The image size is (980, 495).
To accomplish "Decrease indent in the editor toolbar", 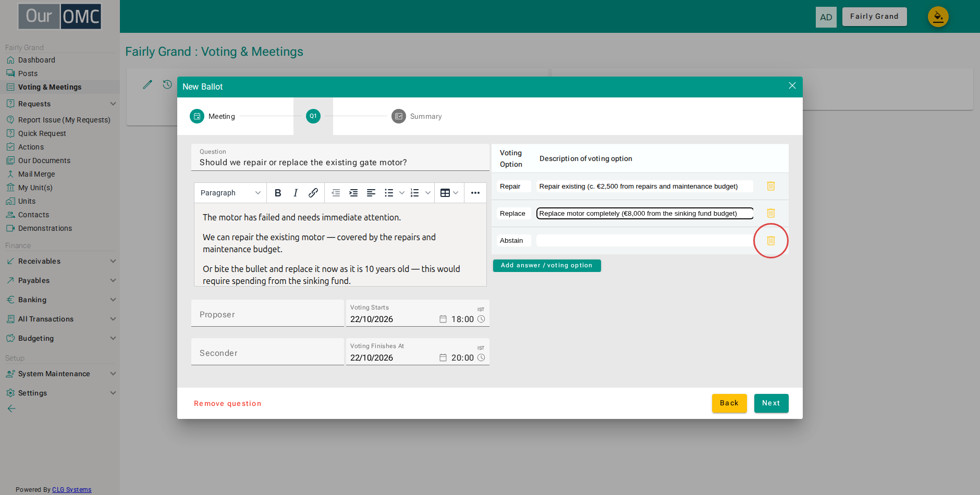I will 336,193.
